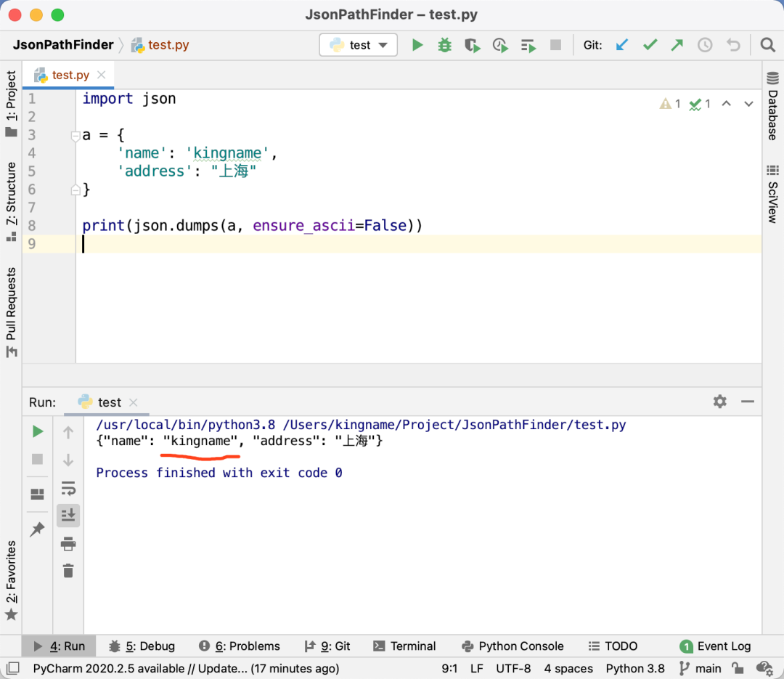This screenshot has width=784, height=679.
Task: Open the 9: Git tool tab
Action: (x=327, y=646)
